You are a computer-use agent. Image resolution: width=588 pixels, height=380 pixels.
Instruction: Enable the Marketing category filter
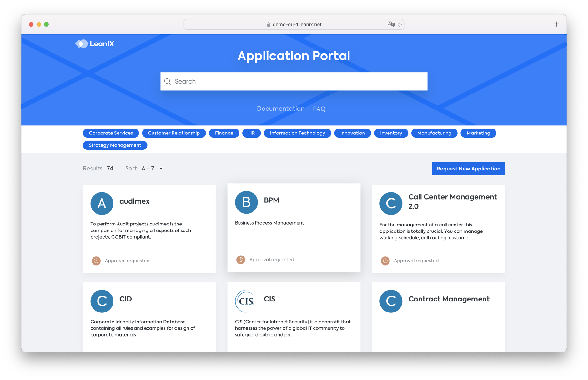point(478,133)
